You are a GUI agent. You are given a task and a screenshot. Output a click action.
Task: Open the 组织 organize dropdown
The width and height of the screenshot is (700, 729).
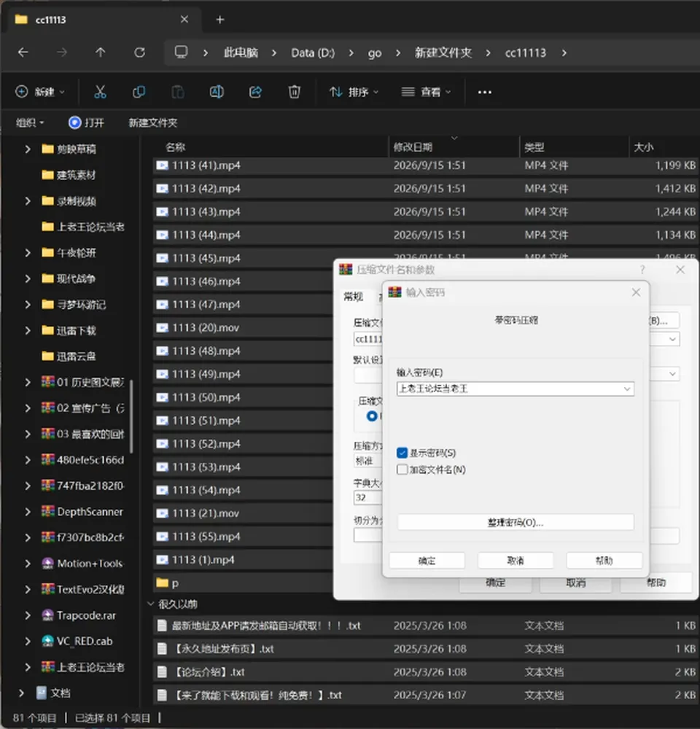tap(30, 122)
